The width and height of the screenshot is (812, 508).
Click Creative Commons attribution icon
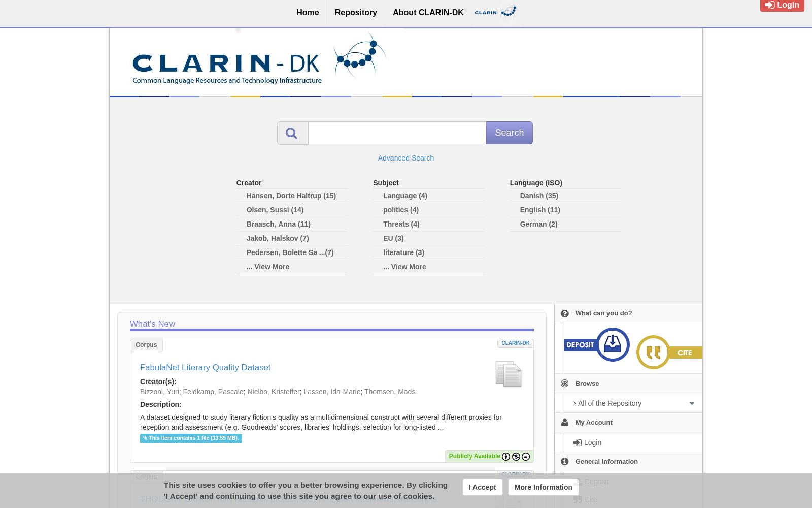[506, 457]
